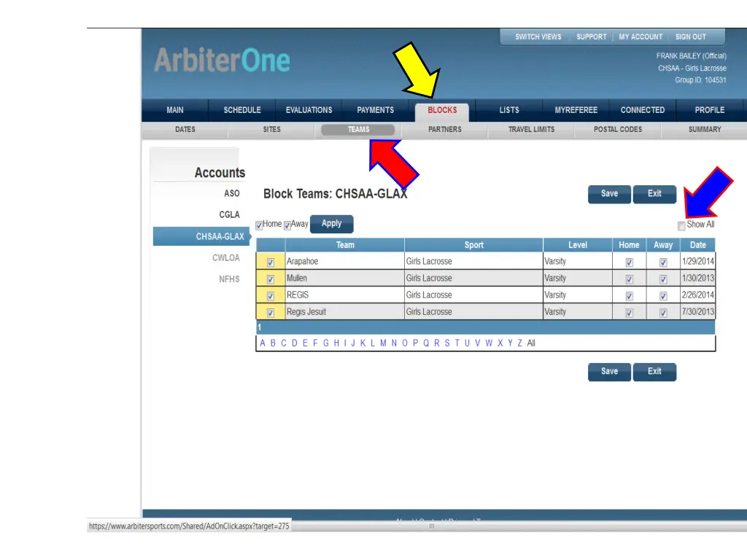The height and width of the screenshot is (560, 747).
Task: Click the 2/26/2014 date cell
Action: point(698,295)
